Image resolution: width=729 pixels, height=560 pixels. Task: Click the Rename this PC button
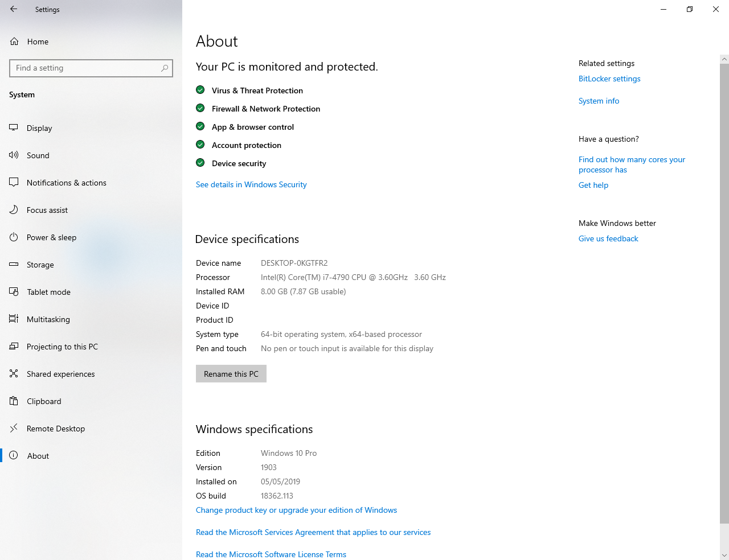click(x=231, y=374)
